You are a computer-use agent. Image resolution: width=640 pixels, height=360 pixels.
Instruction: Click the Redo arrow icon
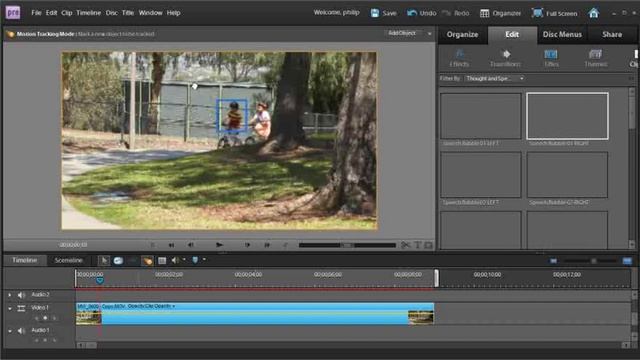tap(446, 13)
